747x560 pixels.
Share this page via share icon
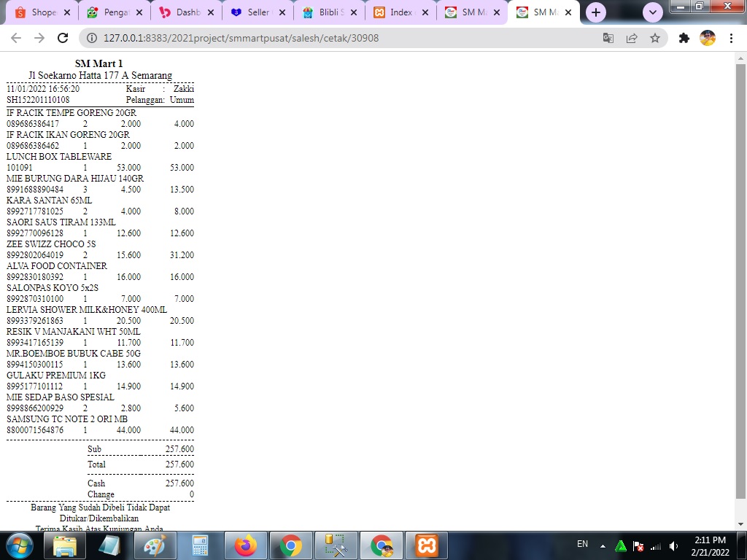[x=632, y=38]
